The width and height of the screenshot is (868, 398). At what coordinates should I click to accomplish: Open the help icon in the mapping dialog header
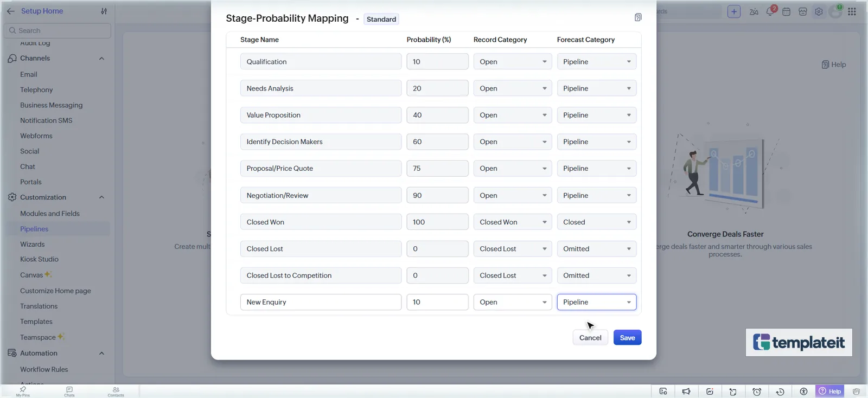[x=638, y=17]
